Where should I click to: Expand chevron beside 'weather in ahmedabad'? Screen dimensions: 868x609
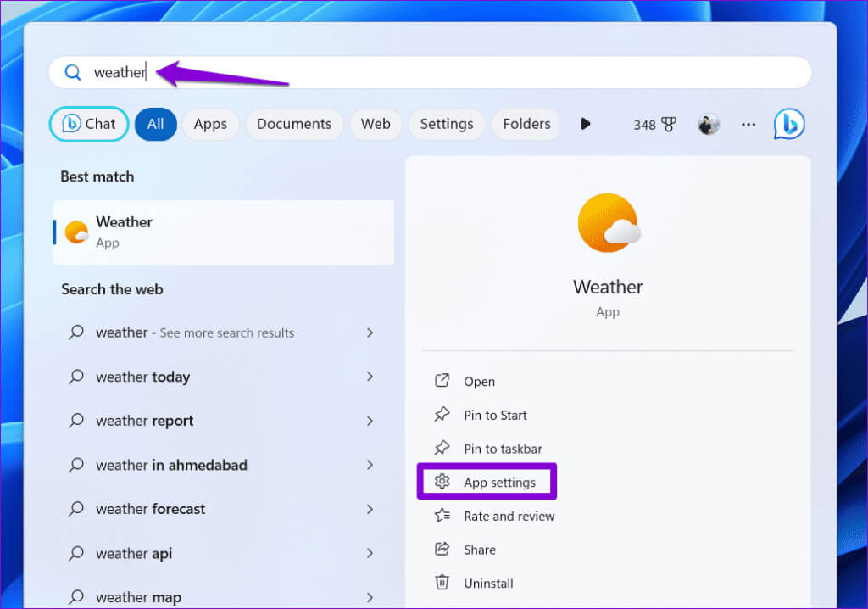[370, 465]
